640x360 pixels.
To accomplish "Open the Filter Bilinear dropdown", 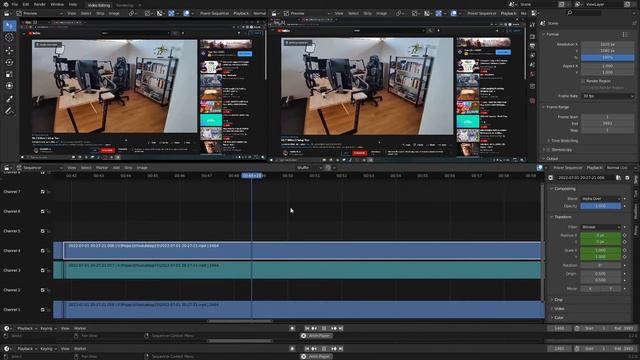I will pos(600,227).
